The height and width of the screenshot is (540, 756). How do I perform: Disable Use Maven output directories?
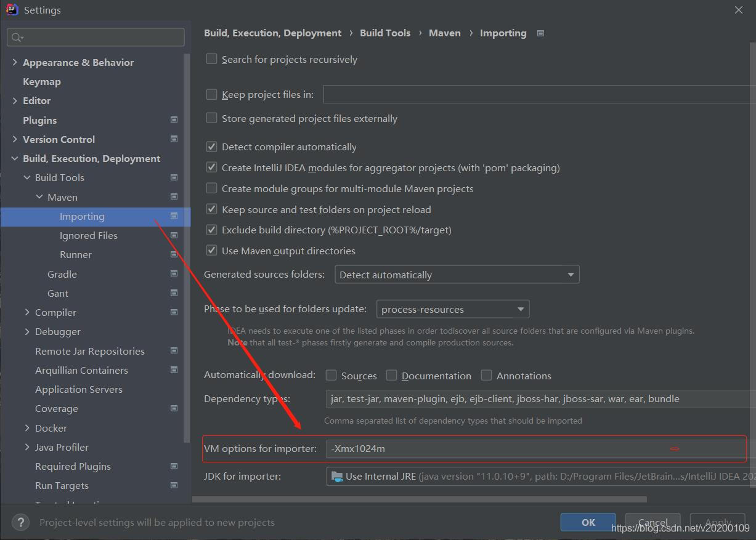click(211, 251)
